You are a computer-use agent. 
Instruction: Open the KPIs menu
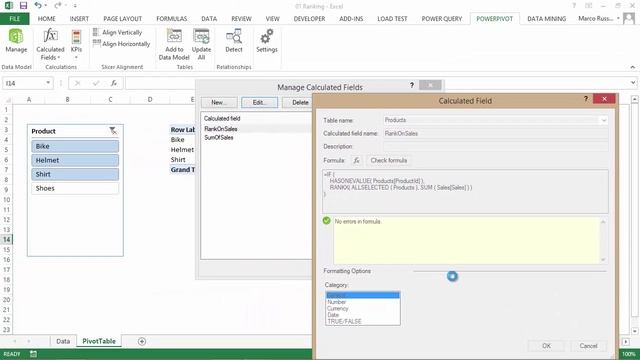76,44
